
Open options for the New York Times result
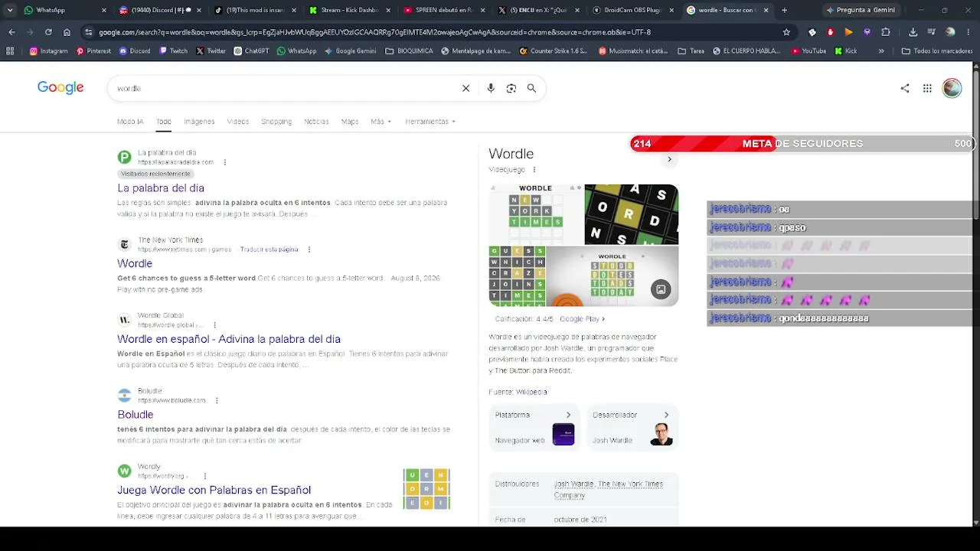point(309,249)
